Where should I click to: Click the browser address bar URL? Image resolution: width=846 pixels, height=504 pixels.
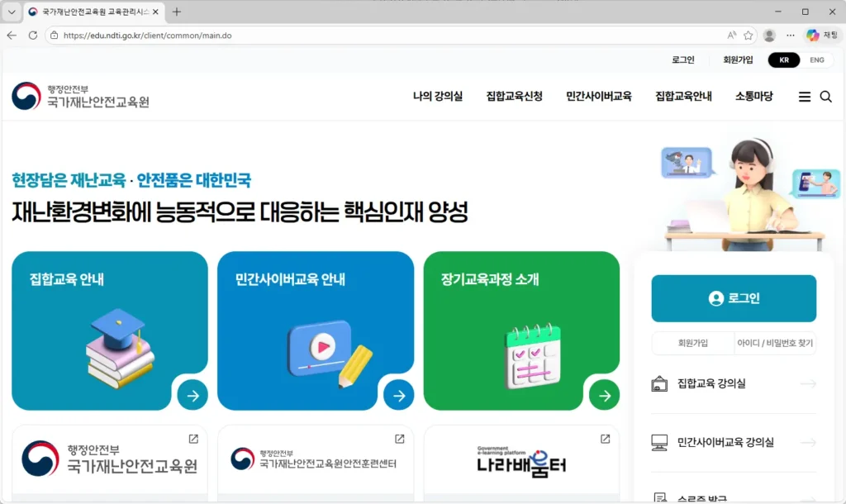[x=144, y=36]
